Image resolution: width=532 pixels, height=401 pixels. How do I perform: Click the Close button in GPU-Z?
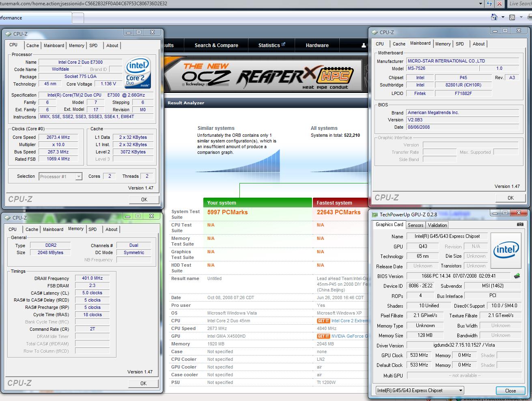tap(510, 391)
